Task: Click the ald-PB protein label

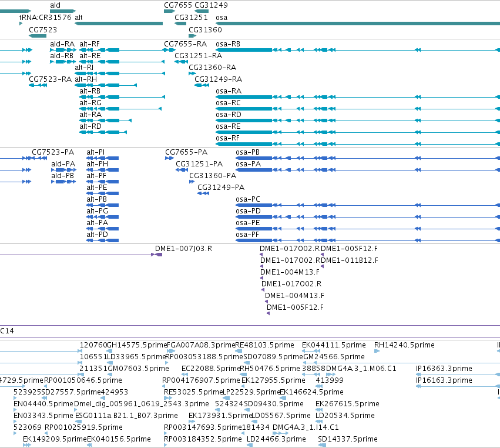Action: tap(62, 176)
